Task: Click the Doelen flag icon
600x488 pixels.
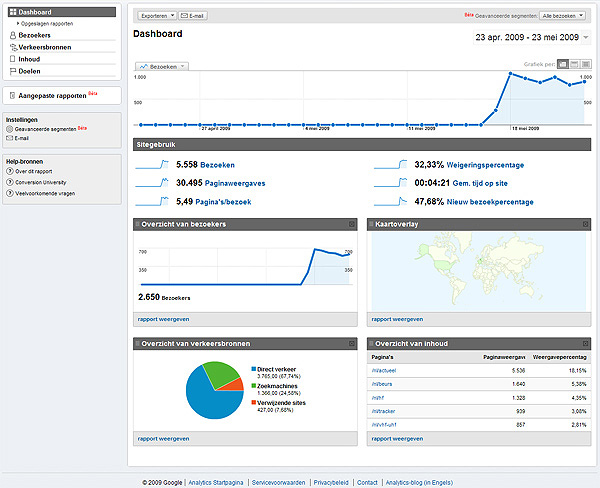Action: click(x=13, y=71)
